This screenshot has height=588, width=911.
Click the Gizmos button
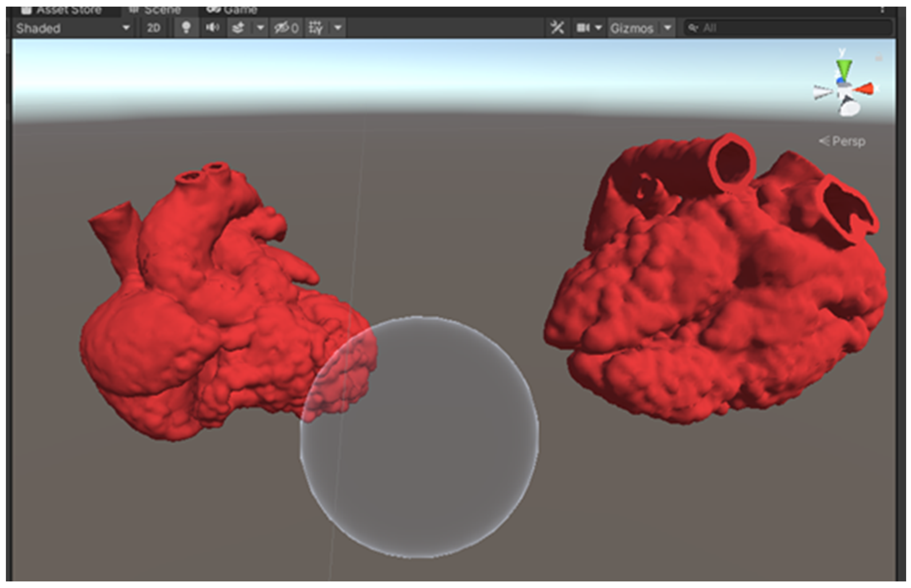(632, 28)
